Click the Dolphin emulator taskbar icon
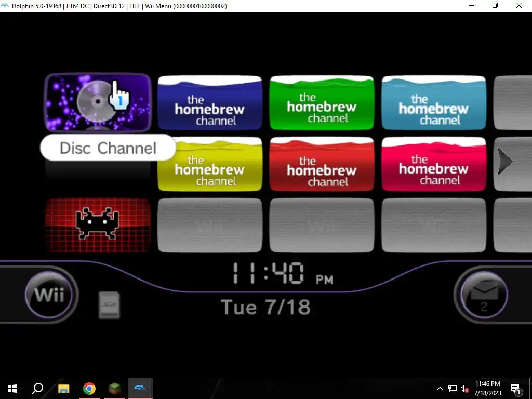Screen dimensions: 532x399 pyautogui.click(x=140, y=389)
